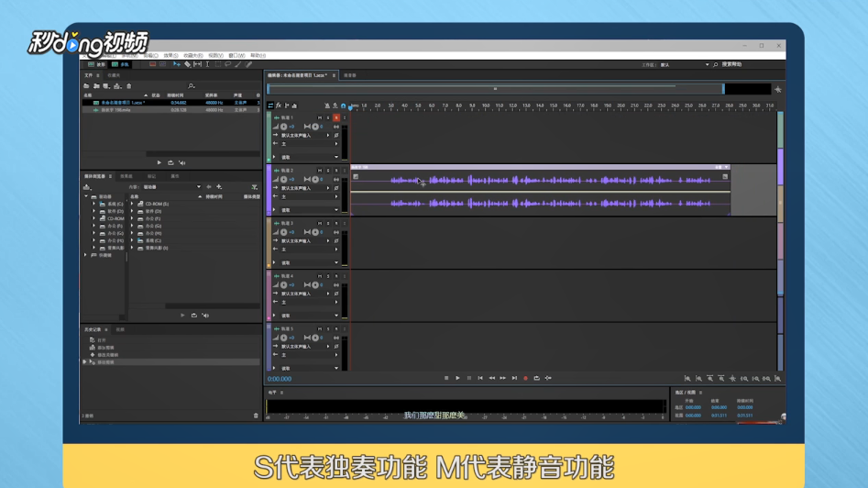Toggle loop playback button
Image resolution: width=868 pixels, height=488 pixels.
(x=536, y=378)
